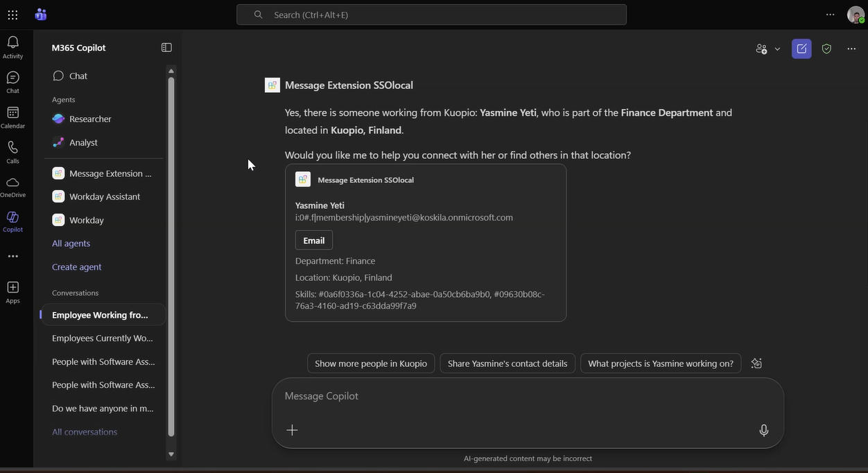Click the Create agent link

(76, 267)
